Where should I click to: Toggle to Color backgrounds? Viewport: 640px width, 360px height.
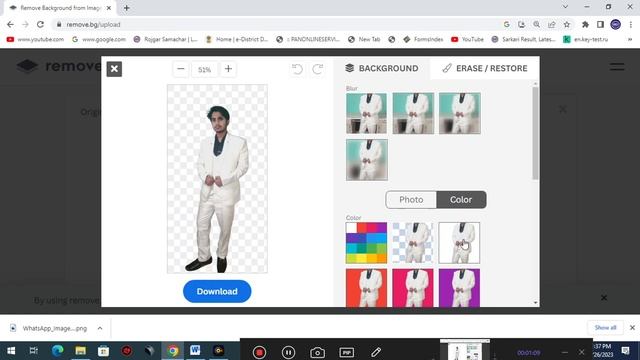461,200
